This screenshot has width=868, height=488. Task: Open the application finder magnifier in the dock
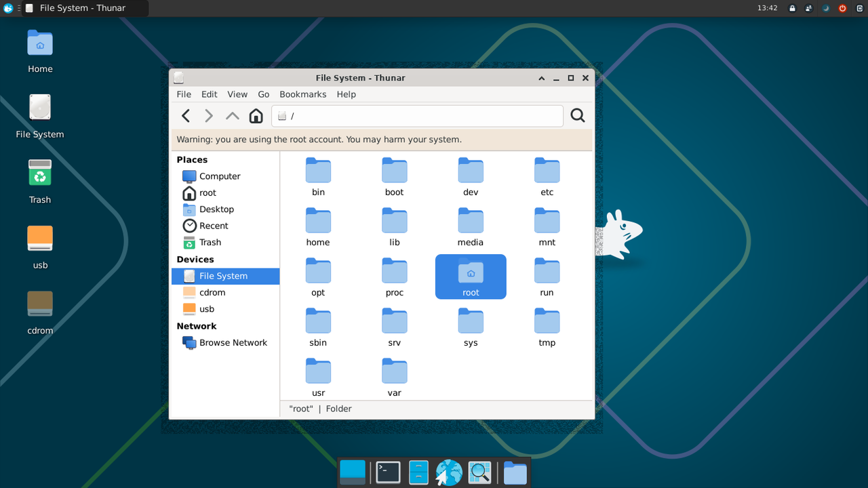coord(479,472)
